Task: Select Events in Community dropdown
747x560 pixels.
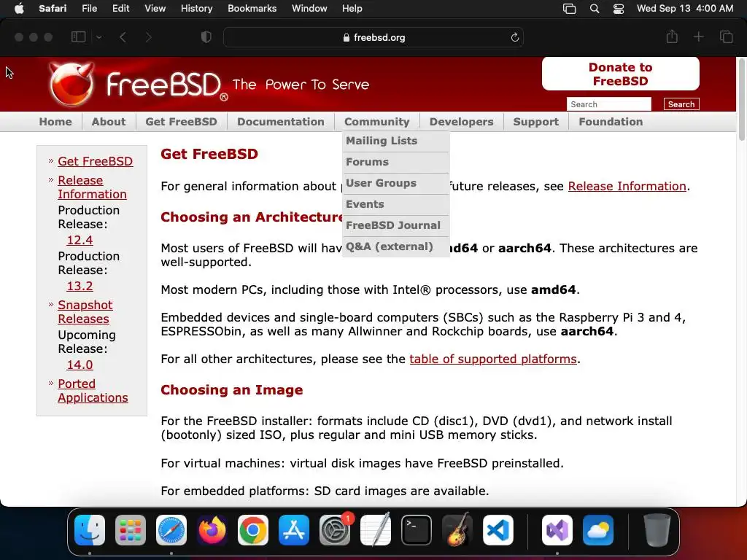Action: click(396, 204)
